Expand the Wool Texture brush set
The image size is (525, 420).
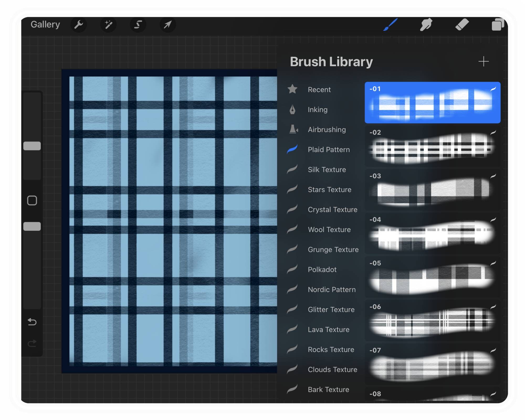[329, 229]
